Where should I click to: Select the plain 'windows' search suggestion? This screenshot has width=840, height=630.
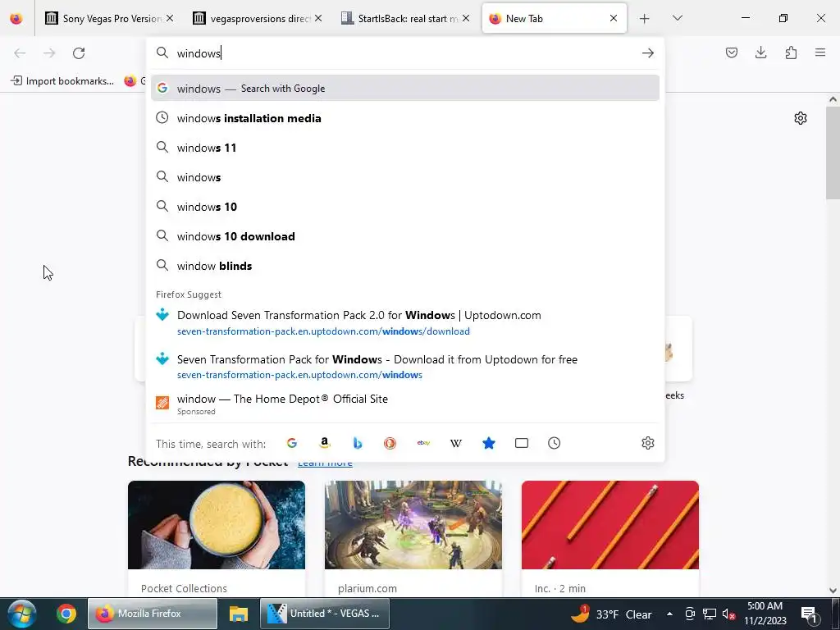pyautogui.click(x=405, y=177)
